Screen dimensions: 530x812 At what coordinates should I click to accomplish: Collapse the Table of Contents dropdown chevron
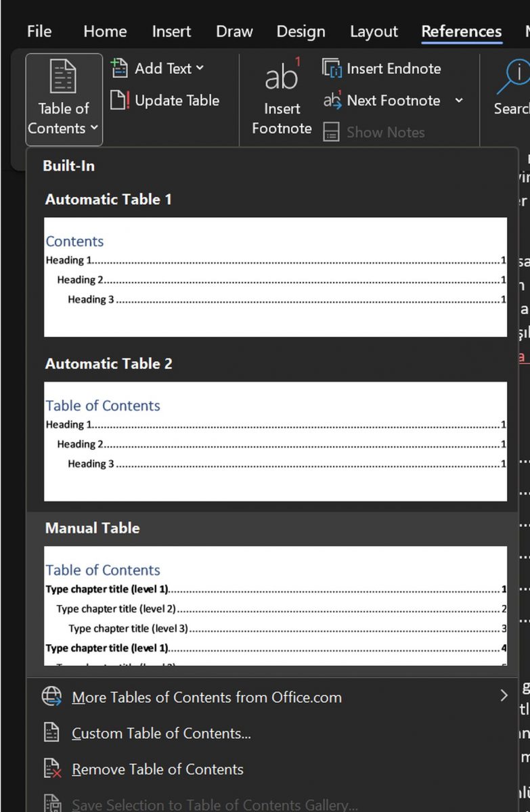coord(94,128)
